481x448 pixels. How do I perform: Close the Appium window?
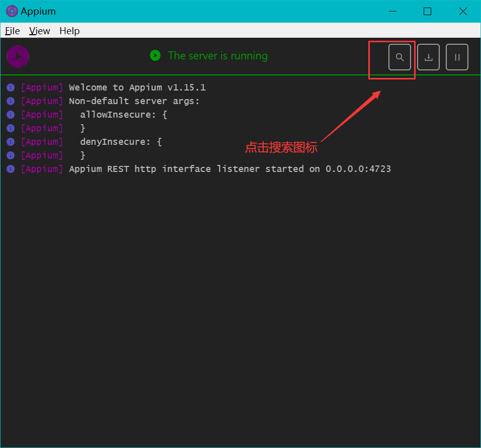(x=463, y=11)
